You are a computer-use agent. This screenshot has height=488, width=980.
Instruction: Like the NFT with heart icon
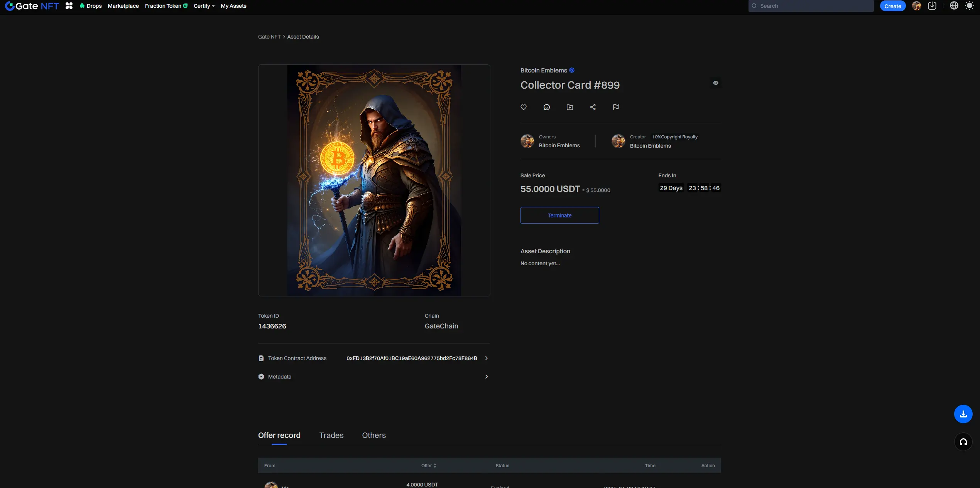(524, 107)
